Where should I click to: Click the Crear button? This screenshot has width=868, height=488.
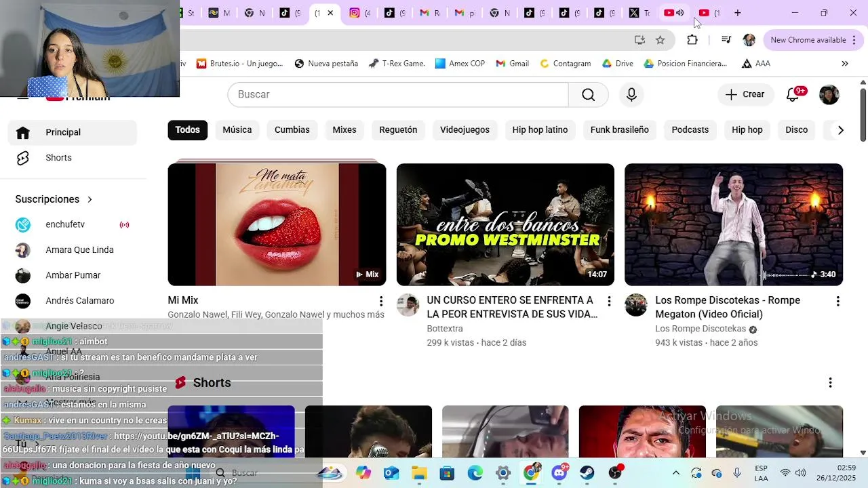pos(745,94)
